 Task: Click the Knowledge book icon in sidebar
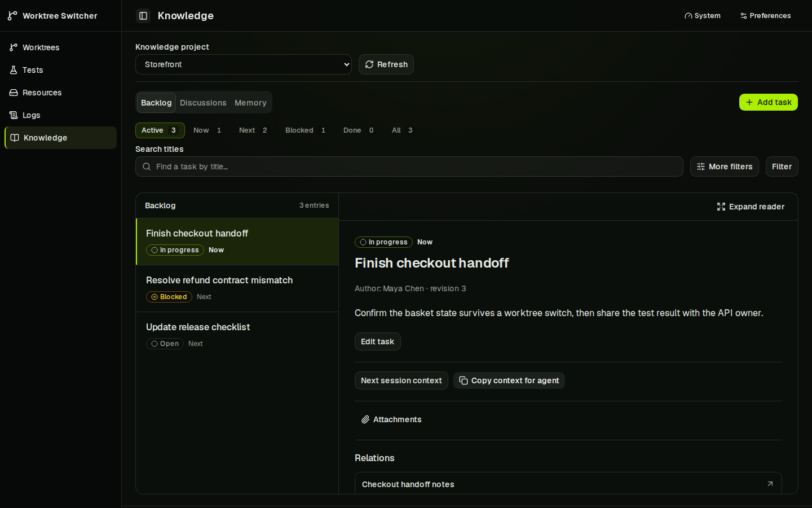(15, 138)
